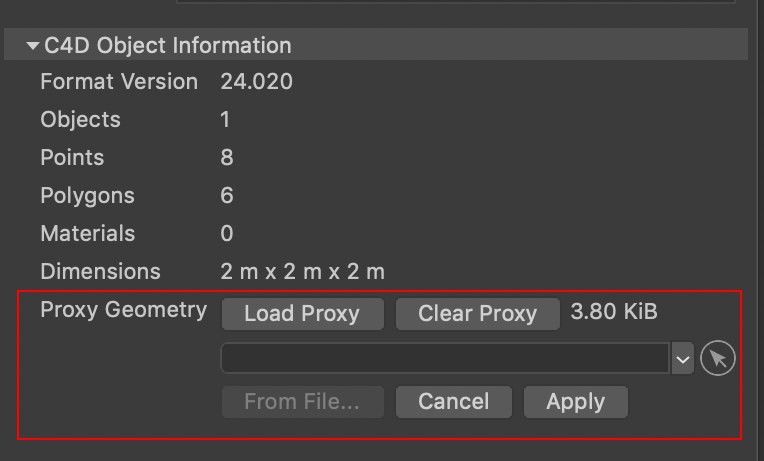The width and height of the screenshot is (764, 461).
Task: Click the From File... button
Action: tap(301, 402)
